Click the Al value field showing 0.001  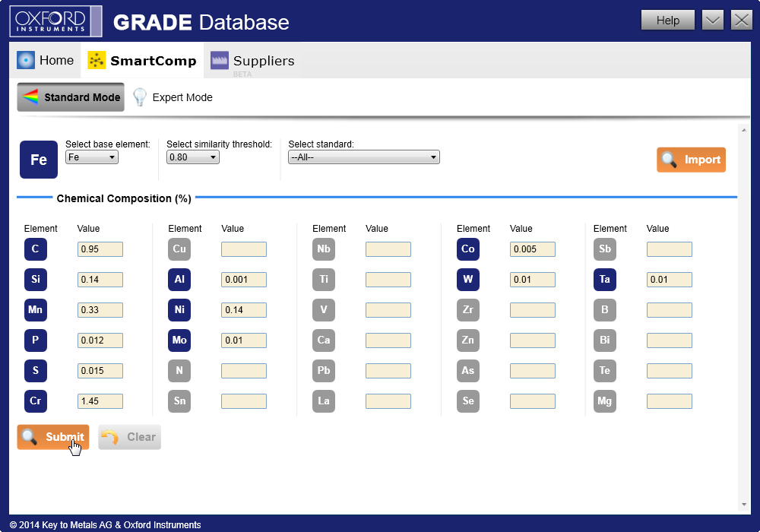click(x=244, y=280)
